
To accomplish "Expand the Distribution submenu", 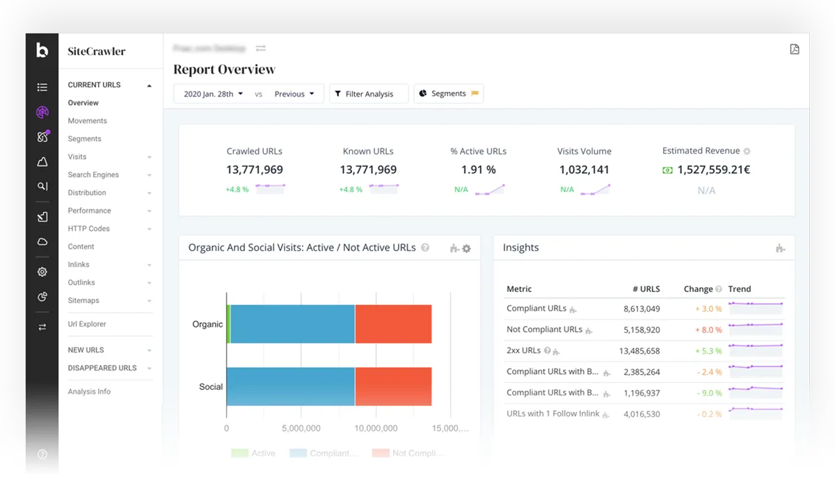I will 150,193.
